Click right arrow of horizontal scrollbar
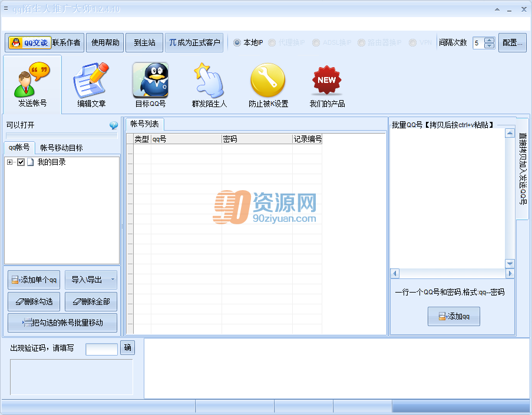The height and width of the screenshot is (415, 532). coord(510,273)
